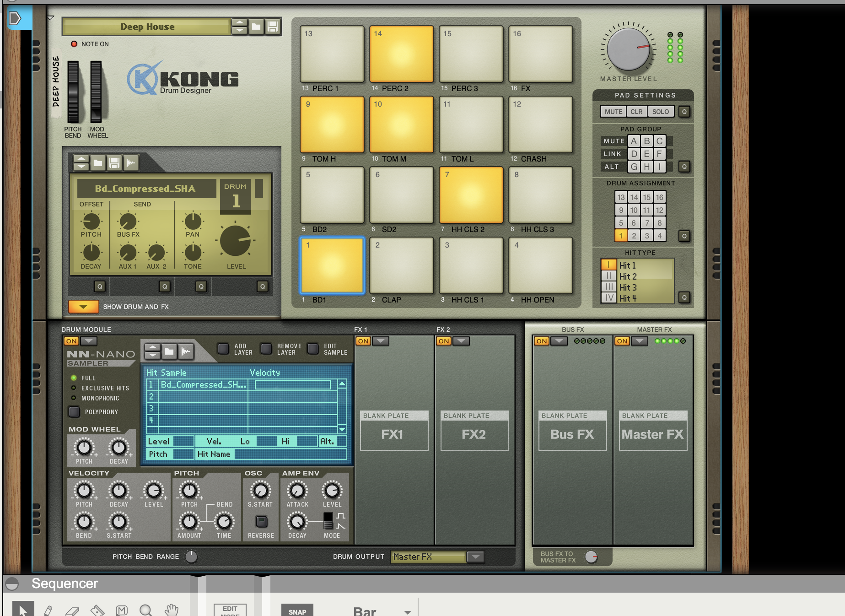Select pad group letter A
The width and height of the screenshot is (845, 616).
click(634, 141)
